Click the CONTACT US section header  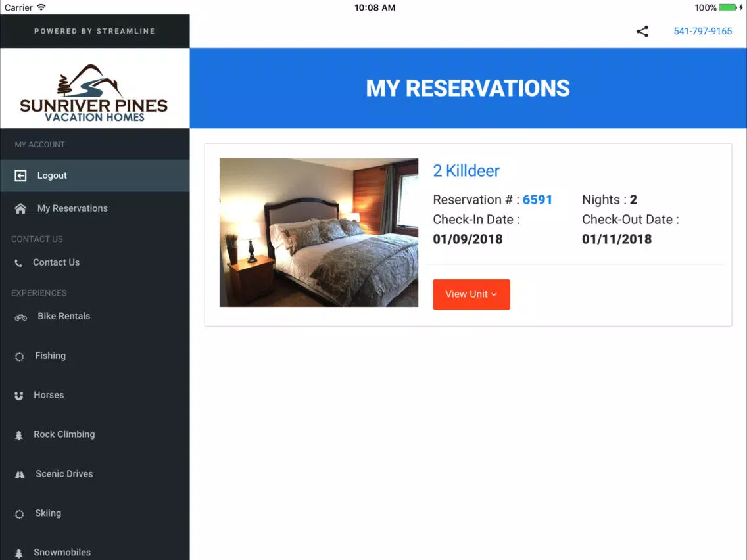[37, 239]
